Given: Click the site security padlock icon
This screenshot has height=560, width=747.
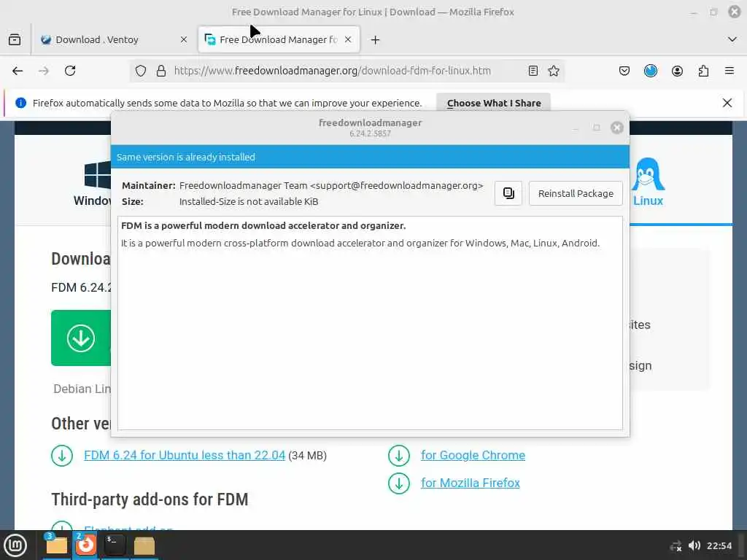Looking at the screenshot, I should pos(161,71).
